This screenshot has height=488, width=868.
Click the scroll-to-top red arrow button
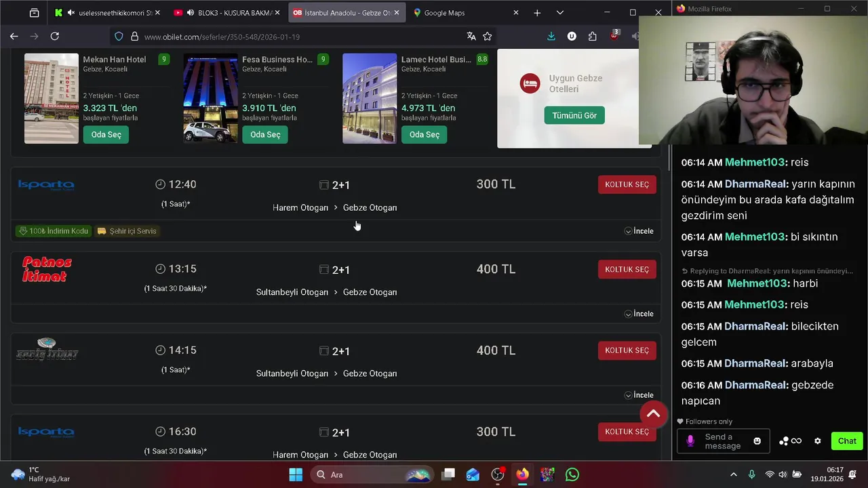click(654, 413)
